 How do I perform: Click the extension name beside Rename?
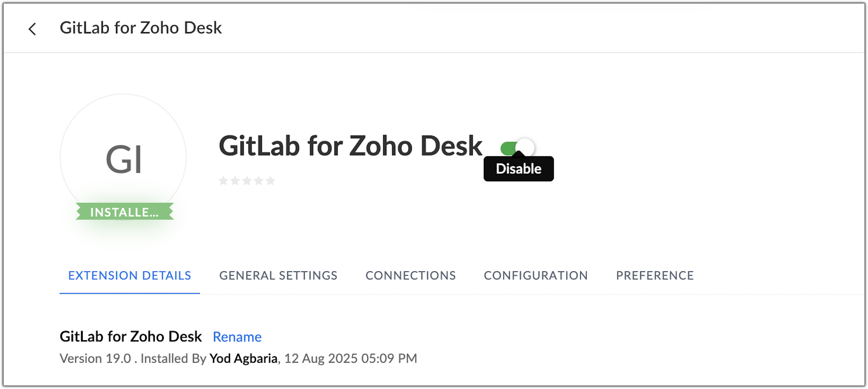coord(131,337)
